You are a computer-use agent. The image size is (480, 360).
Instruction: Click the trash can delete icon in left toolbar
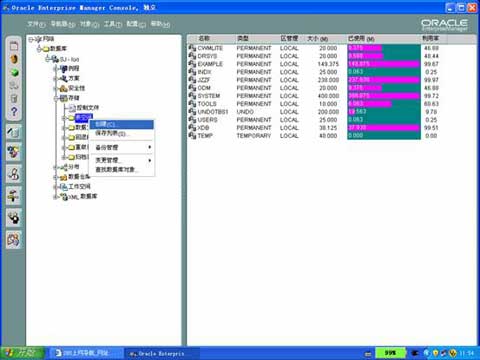[14, 98]
